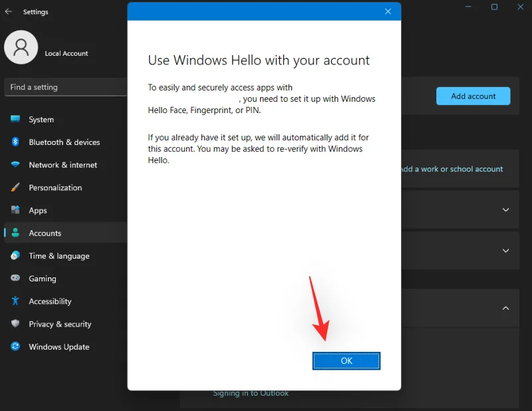Click the Local Account name text
The height and width of the screenshot is (411, 532).
click(66, 53)
